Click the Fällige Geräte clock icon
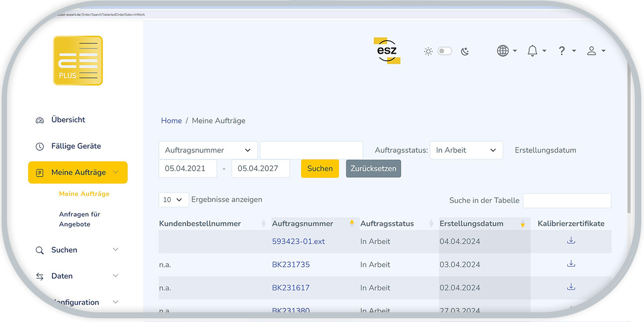The height and width of the screenshot is (322, 644). pos(40,146)
